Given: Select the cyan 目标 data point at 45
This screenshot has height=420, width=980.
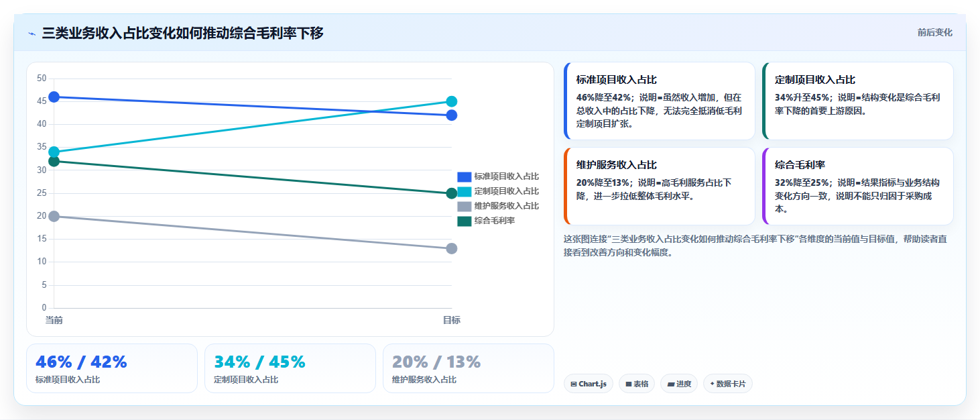Looking at the screenshot, I should click(x=451, y=101).
